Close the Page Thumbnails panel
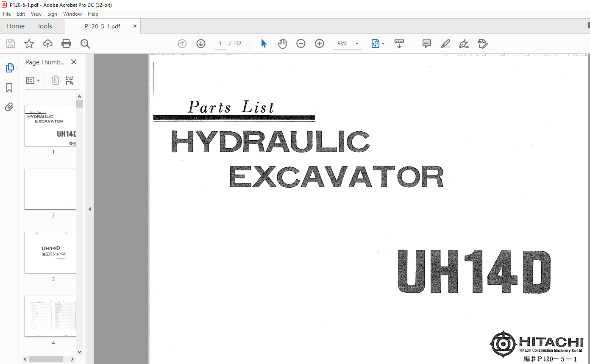This screenshot has width=590, height=364. point(74,62)
